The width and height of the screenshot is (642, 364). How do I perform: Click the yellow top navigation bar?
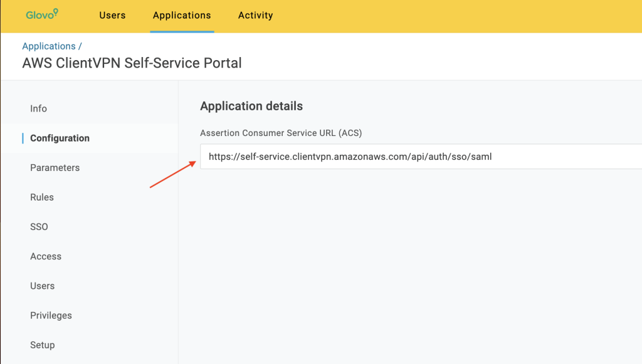pyautogui.click(x=439, y=16)
